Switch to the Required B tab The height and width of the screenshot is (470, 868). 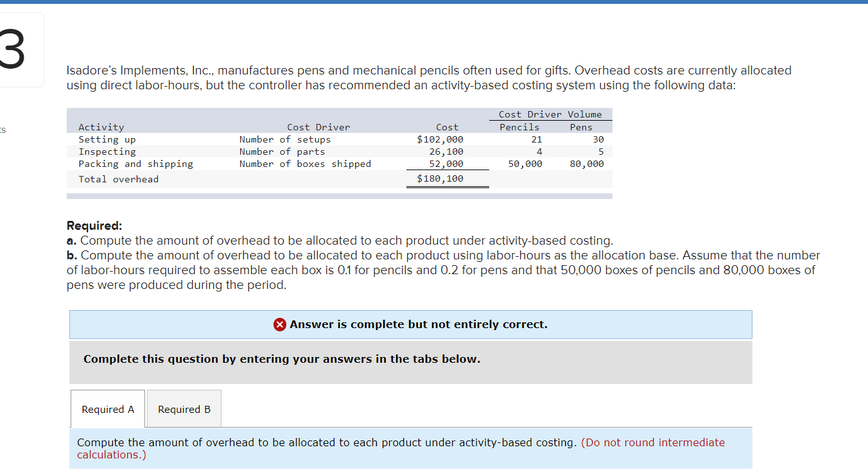coord(184,409)
